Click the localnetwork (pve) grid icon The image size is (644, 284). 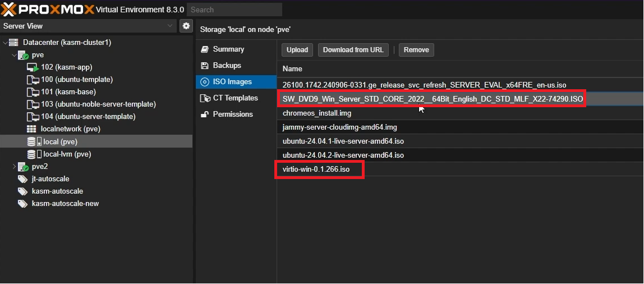point(32,129)
